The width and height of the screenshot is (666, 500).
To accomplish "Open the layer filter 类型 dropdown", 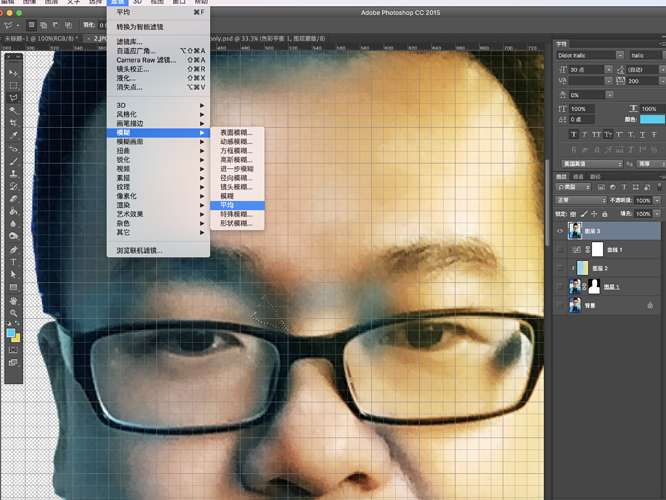I will tap(573, 187).
